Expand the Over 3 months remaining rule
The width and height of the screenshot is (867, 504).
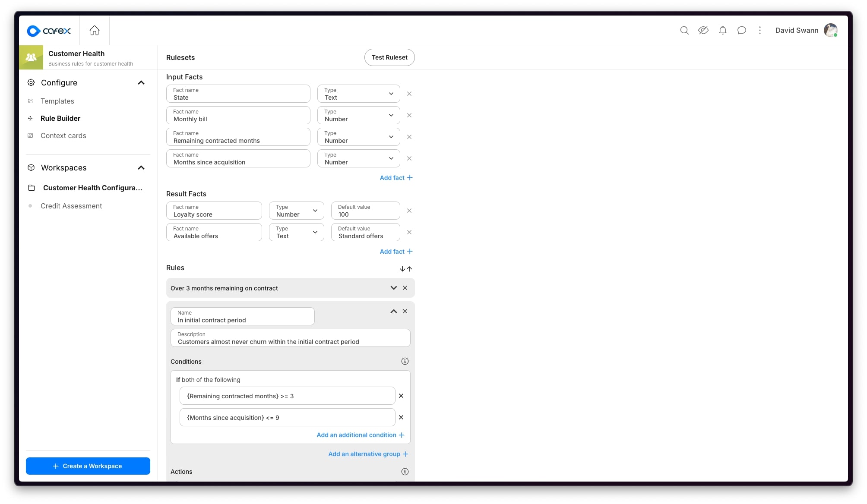(x=393, y=288)
